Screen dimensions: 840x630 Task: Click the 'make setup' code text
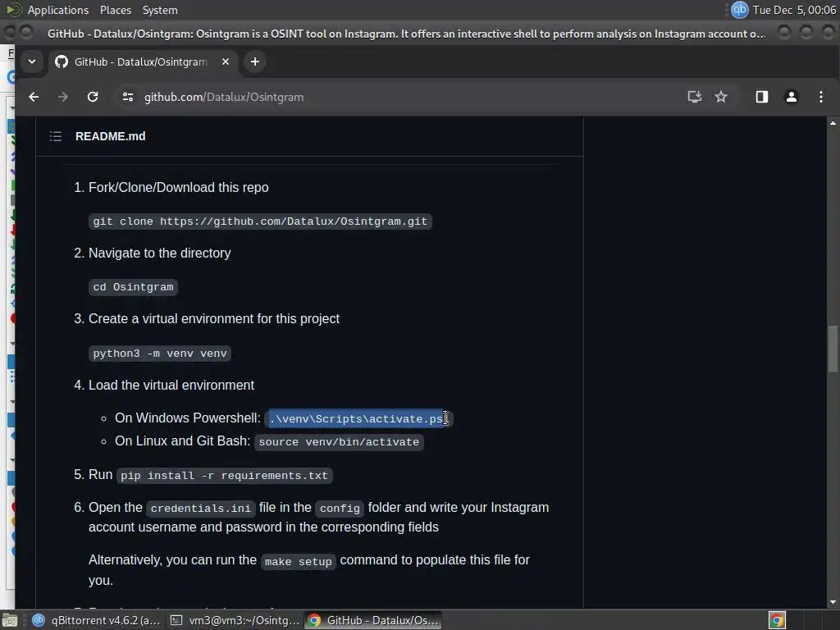pyautogui.click(x=299, y=561)
